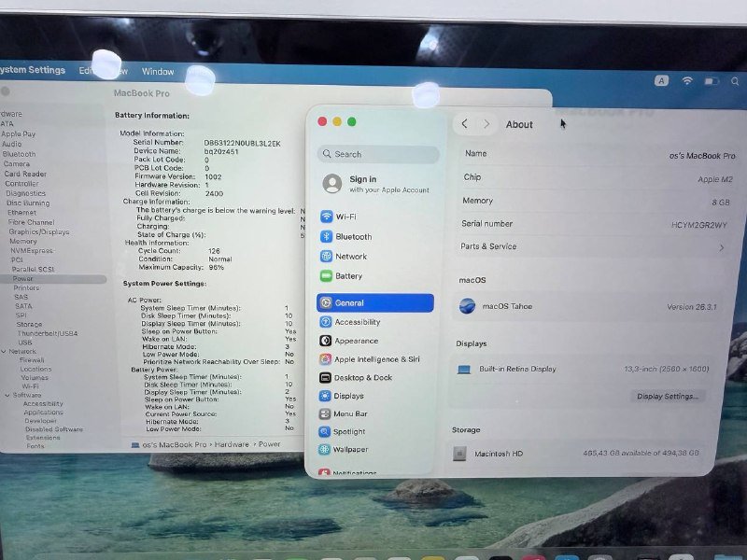Select Firewall under Network in System Information
This screenshot has height=560, width=747.
[x=32, y=360]
